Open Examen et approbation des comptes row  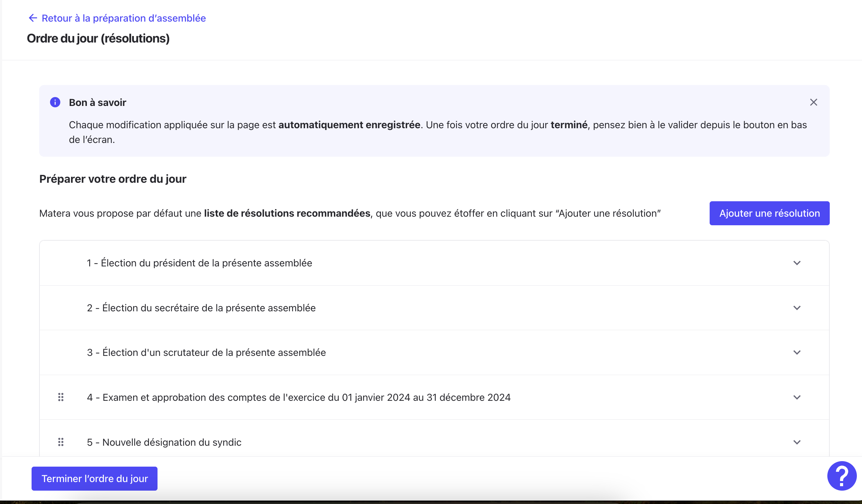[x=299, y=397]
